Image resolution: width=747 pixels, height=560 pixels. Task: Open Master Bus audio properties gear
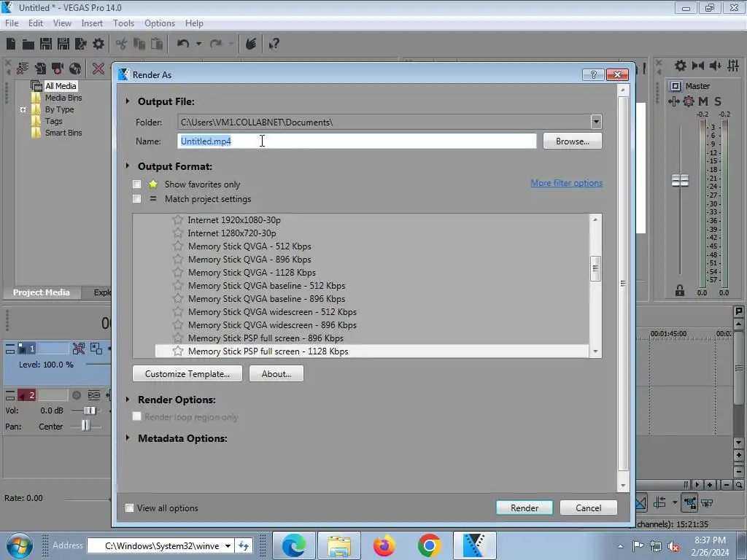click(x=681, y=66)
